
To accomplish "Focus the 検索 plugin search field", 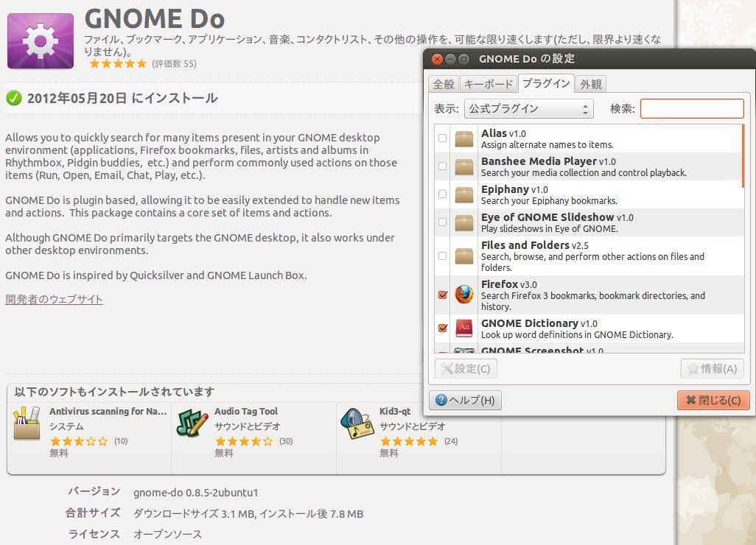I will (x=692, y=109).
